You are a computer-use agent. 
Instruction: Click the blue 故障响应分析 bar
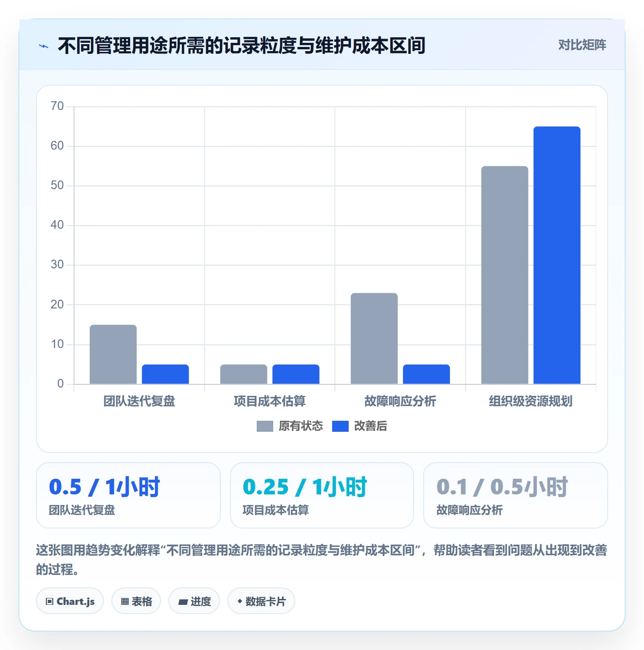coord(426,374)
